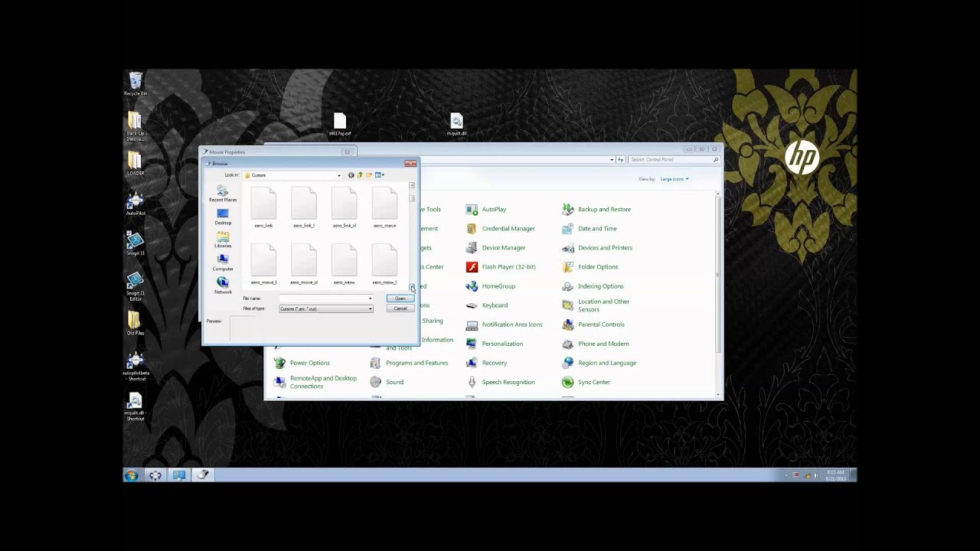Image resolution: width=980 pixels, height=551 pixels.
Task: Expand the File name dropdown arrow
Action: coord(370,298)
